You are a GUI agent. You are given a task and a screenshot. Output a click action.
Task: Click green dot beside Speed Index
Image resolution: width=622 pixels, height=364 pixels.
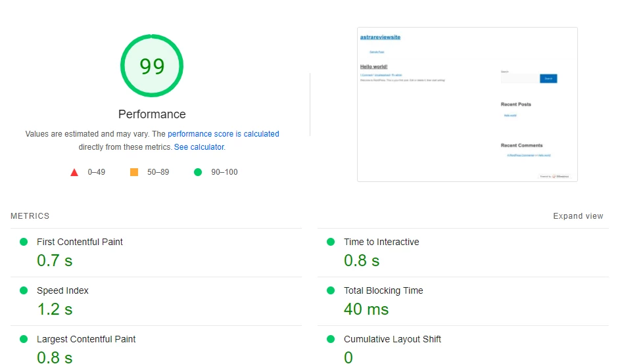24,290
